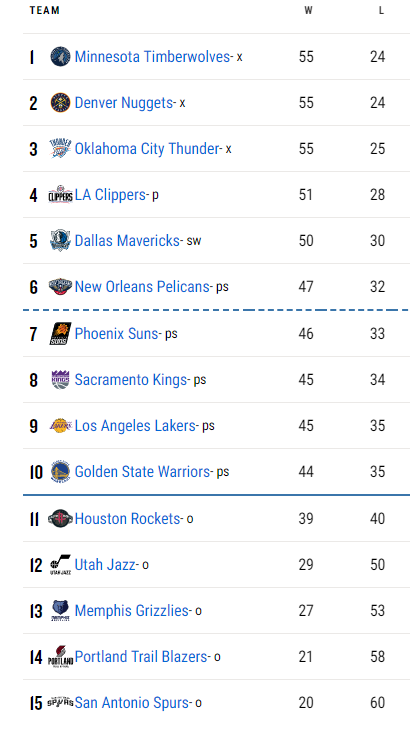The image size is (410, 736).
Task: Open the Golden State Warriors link
Action: [x=142, y=472]
